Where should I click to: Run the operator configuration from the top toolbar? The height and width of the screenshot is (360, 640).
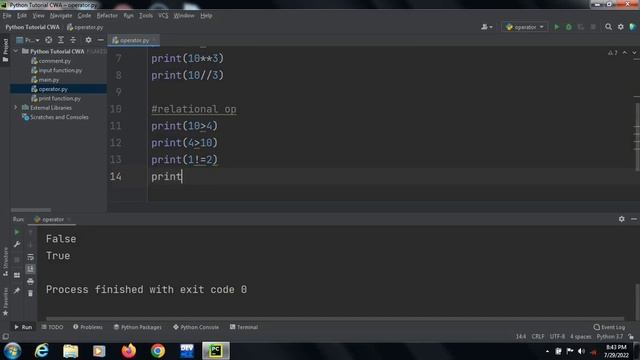pyautogui.click(x=556, y=27)
